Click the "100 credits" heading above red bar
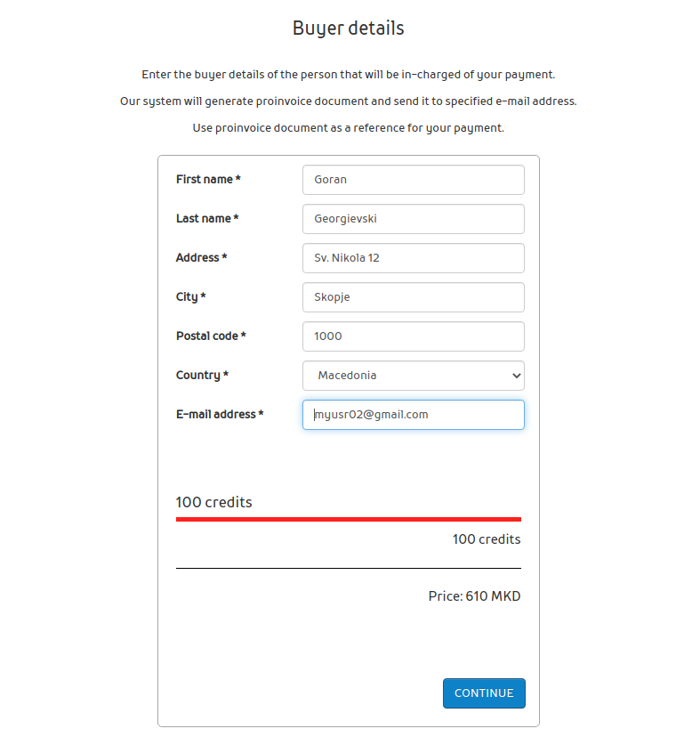This screenshot has width=700, height=745. [x=214, y=503]
